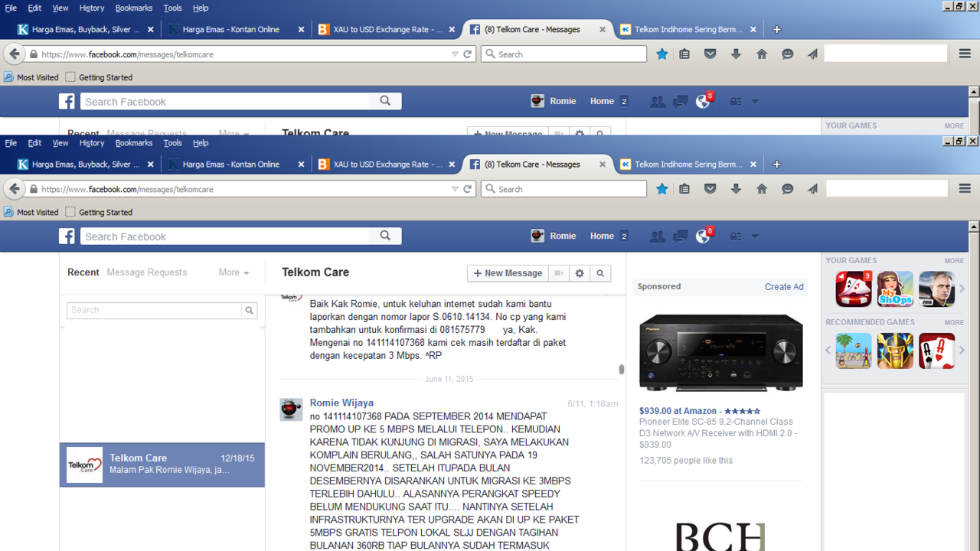Click the Facebook logo in the front window
980x551 pixels.
pos(67,236)
